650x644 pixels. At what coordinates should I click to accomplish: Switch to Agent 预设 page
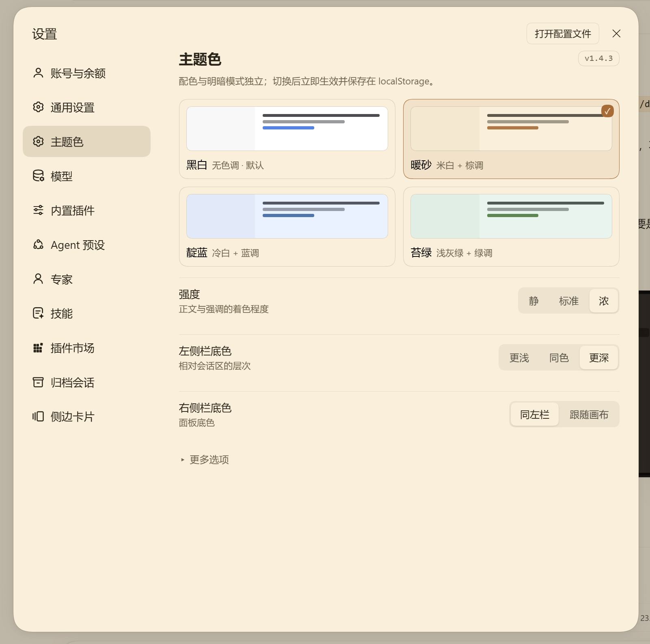tap(86, 245)
